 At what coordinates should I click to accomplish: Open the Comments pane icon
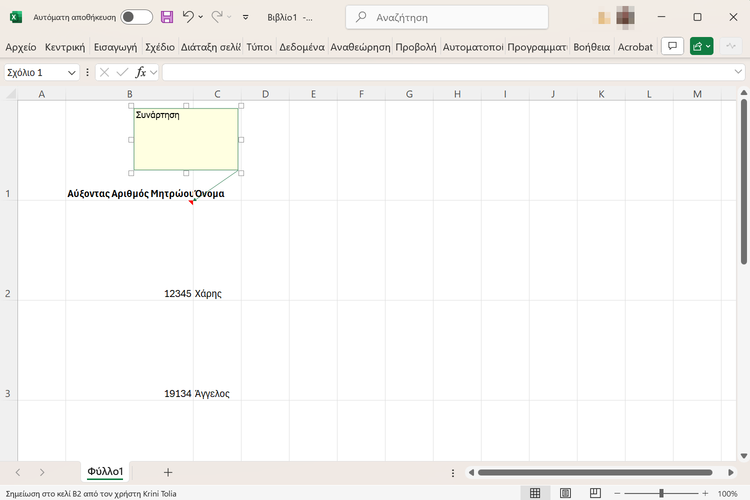[673, 46]
